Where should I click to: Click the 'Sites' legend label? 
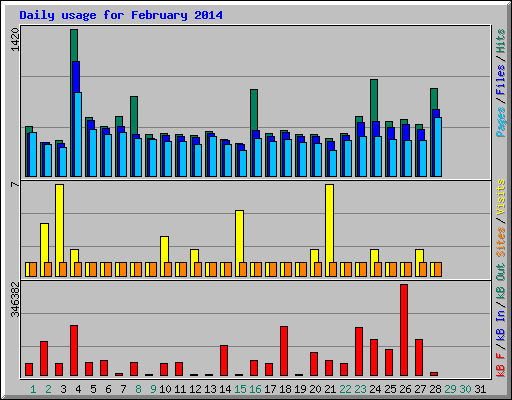click(500, 242)
